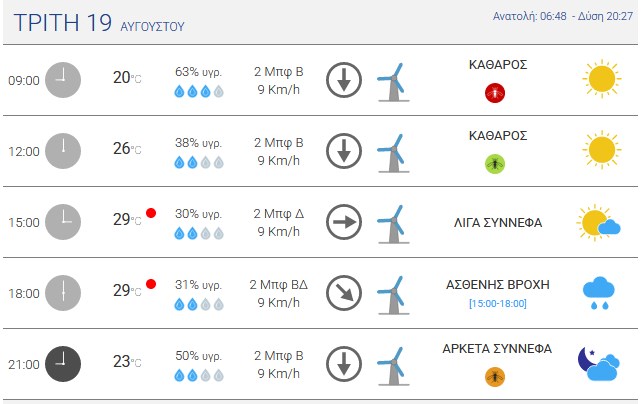Click the red temperature dot at 15:00

point(151,213)
